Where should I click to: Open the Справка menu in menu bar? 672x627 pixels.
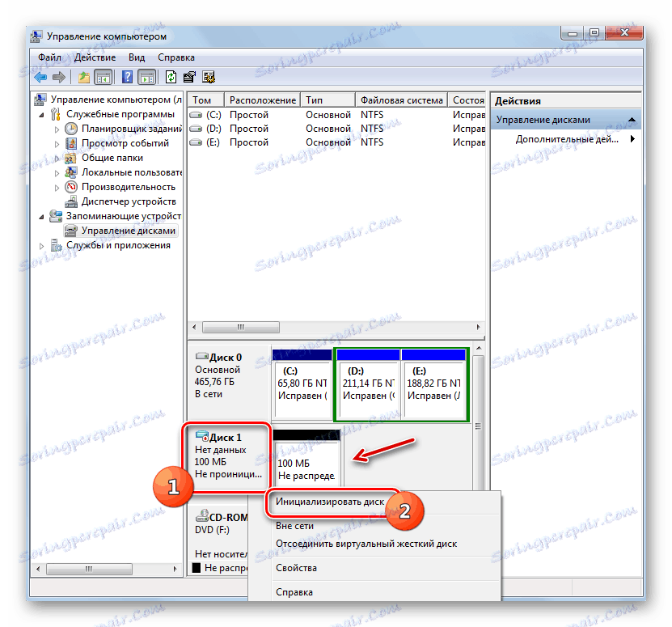point(176,57)
